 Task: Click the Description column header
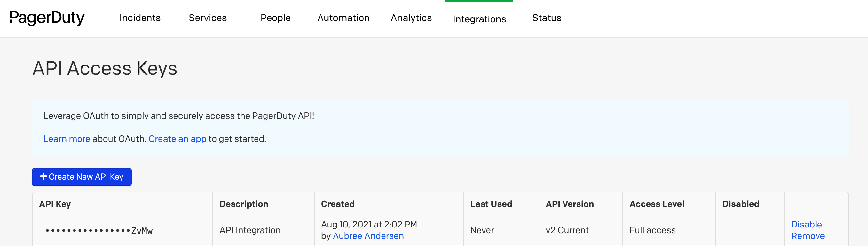pos(244,204)
